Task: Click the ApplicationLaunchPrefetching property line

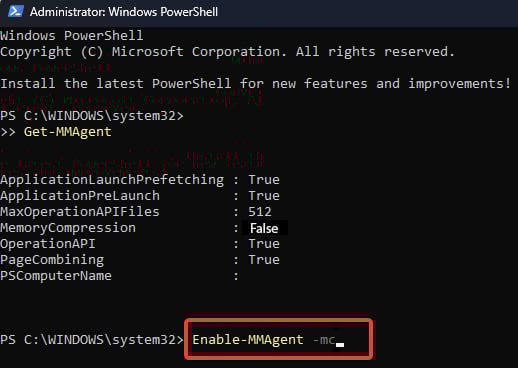Action: (x=140, y=180)
